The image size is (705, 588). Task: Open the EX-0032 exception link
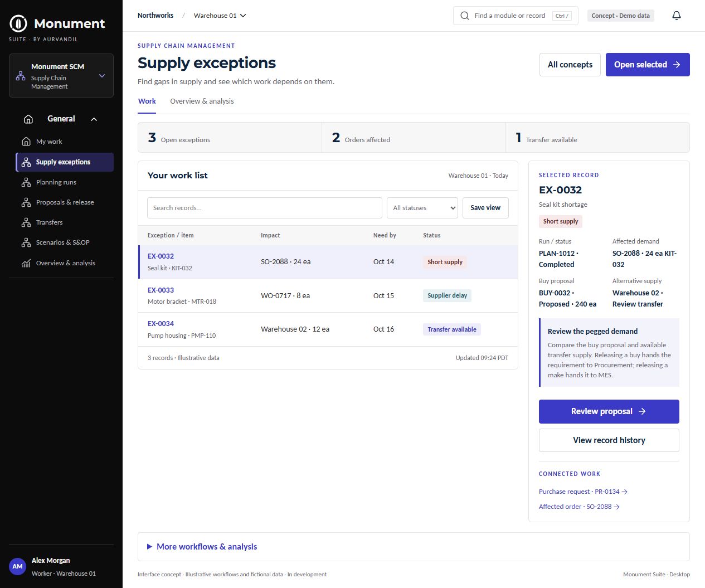161,256
